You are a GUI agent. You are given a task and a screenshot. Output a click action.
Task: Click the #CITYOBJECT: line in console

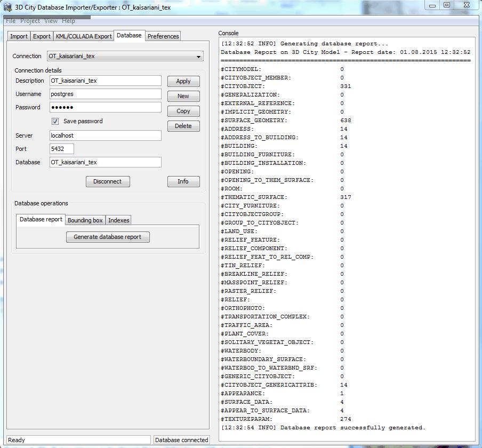tap(286, 86)
